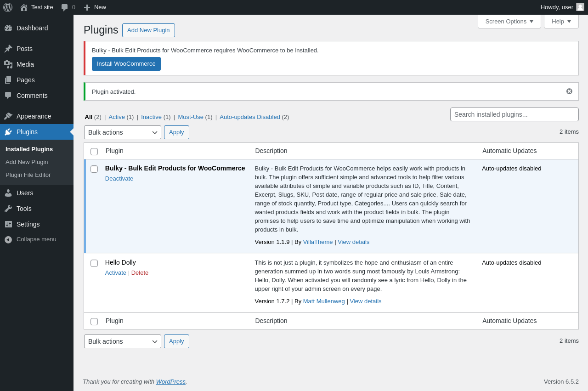Open the Dashboard menu label

pyautogui.click(x=32, y=28)
